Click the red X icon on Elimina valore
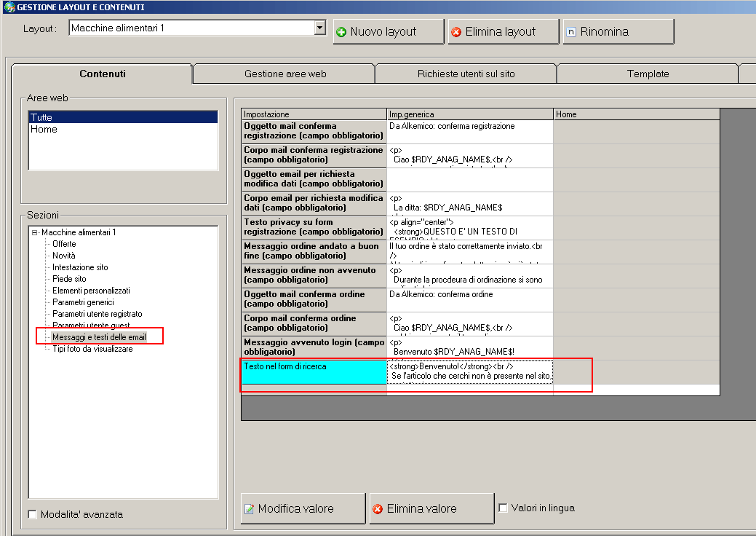756x536 pixels. [378, 509]
